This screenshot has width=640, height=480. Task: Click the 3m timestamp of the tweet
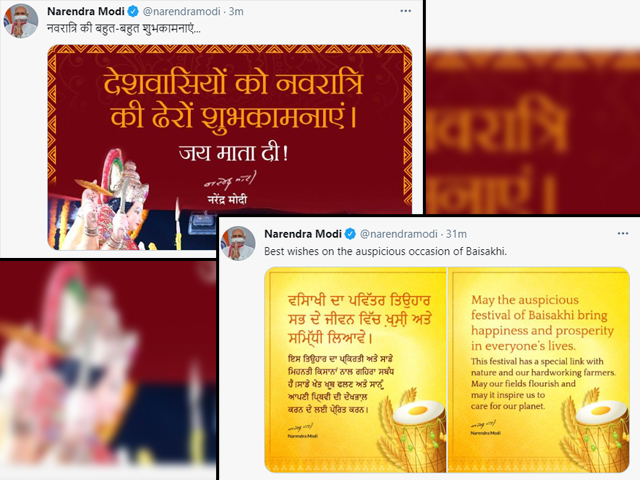point(236,11)
